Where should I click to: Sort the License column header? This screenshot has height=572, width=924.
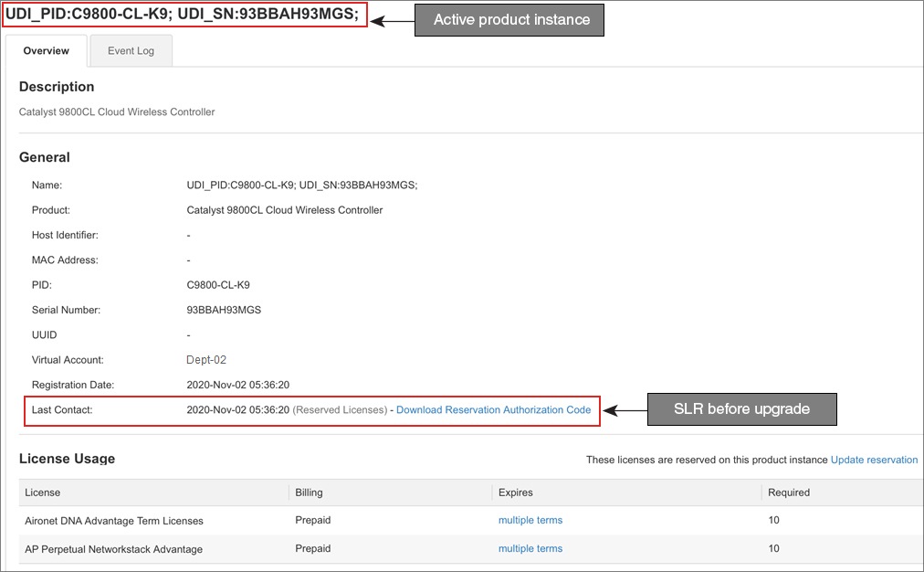tap(42, 493)
